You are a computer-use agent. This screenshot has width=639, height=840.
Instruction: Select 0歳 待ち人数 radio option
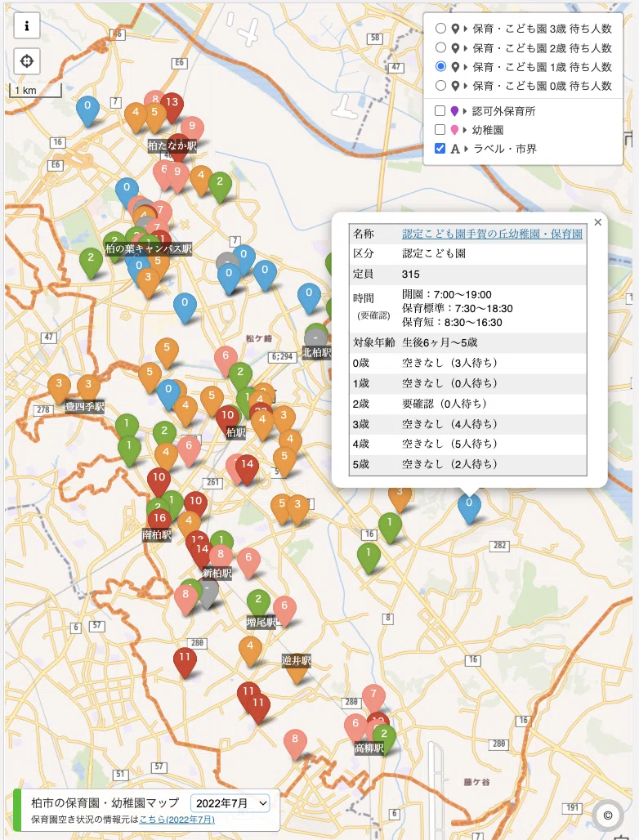(x=440, y=85)
